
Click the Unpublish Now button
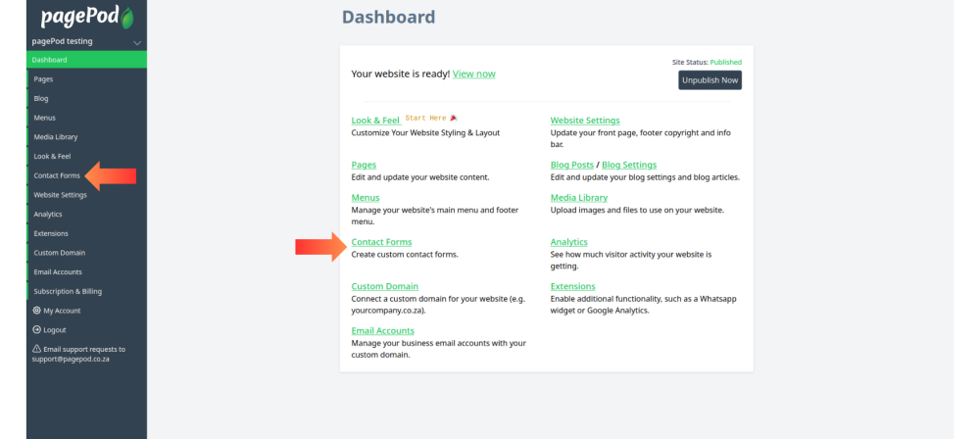coord(710,80)
